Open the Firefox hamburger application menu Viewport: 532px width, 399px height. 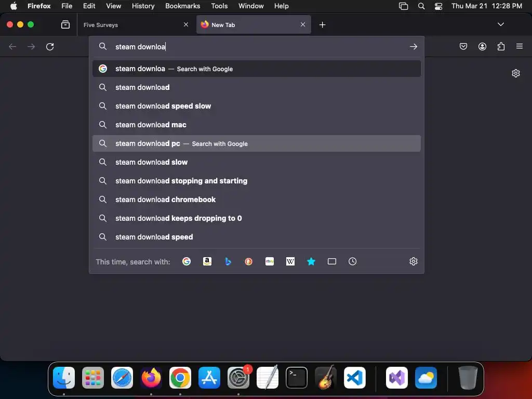[520, 46]
